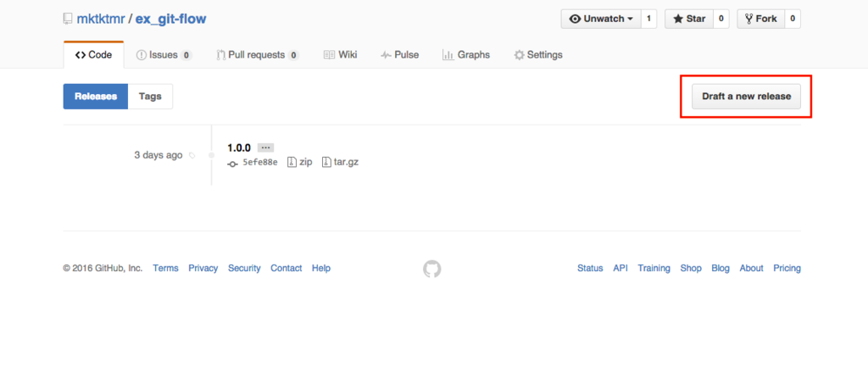This screenshot has height=373, width=868.
Task: Switch to the Code tab
Action: click(x=93, y=55)
